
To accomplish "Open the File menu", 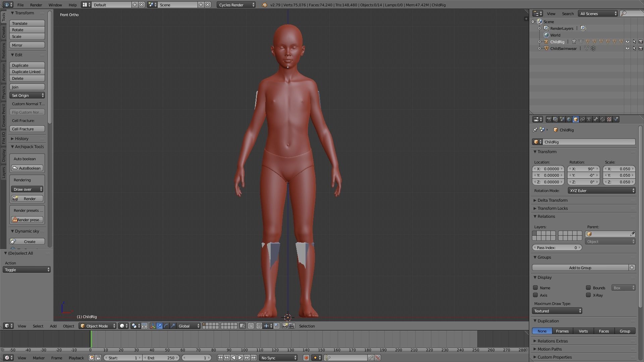I will point(20,5).
